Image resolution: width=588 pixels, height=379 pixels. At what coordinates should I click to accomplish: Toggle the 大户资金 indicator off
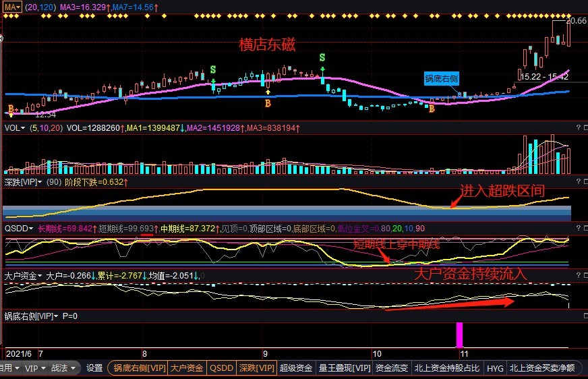tap(187, 368)
